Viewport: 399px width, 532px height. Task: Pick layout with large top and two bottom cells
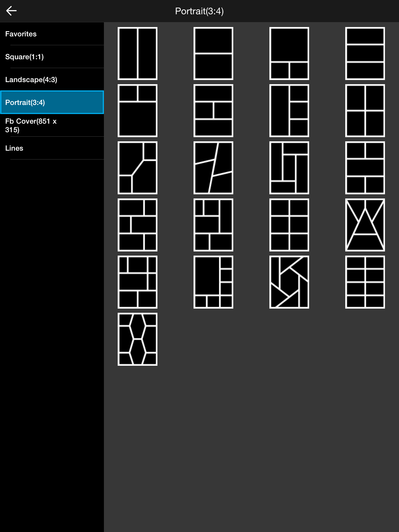tap(289, 54)
